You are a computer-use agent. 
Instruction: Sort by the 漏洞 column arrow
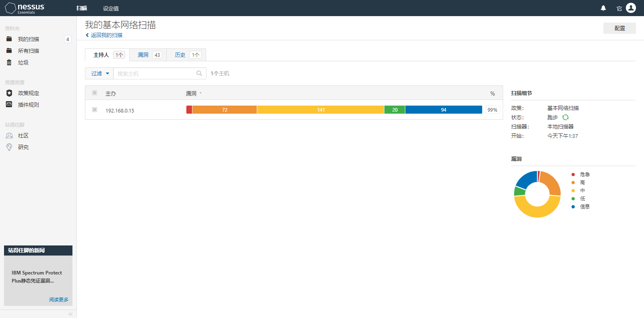click(x=200, y=93)
